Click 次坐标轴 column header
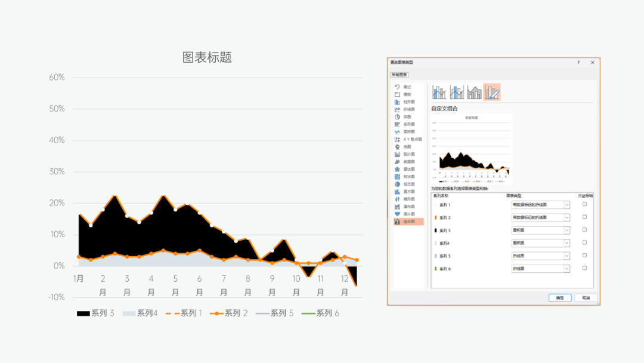The image size is (644, 363). pos(586,196)
